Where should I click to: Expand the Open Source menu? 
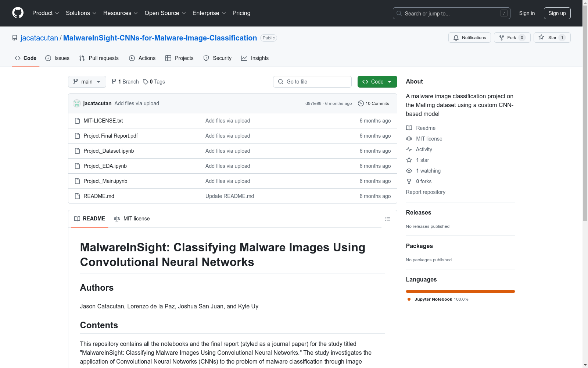click(165, 13)
